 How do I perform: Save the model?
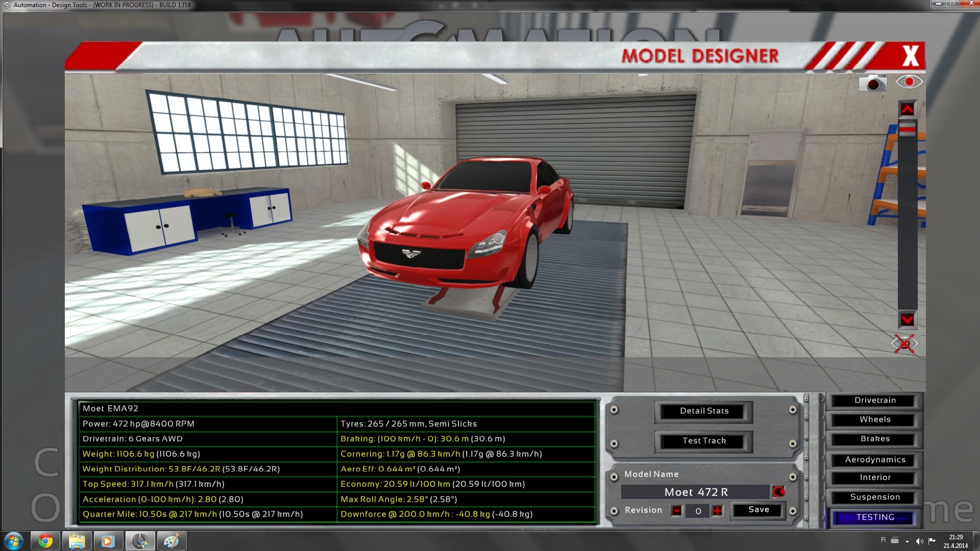coord(758,510)
